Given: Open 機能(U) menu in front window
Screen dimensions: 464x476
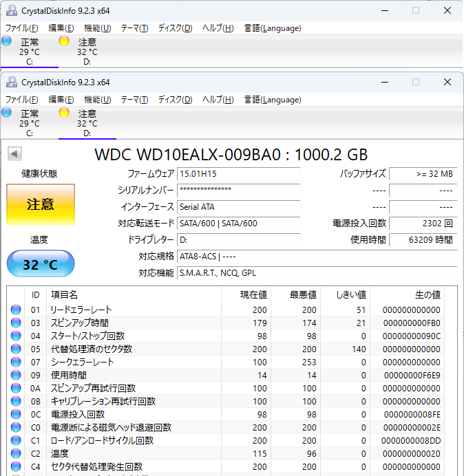Looking at the screenshot, I should pos(98,100).
